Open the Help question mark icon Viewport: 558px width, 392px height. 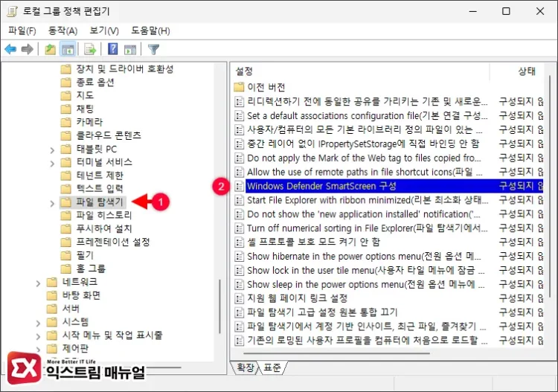point(112,49)
